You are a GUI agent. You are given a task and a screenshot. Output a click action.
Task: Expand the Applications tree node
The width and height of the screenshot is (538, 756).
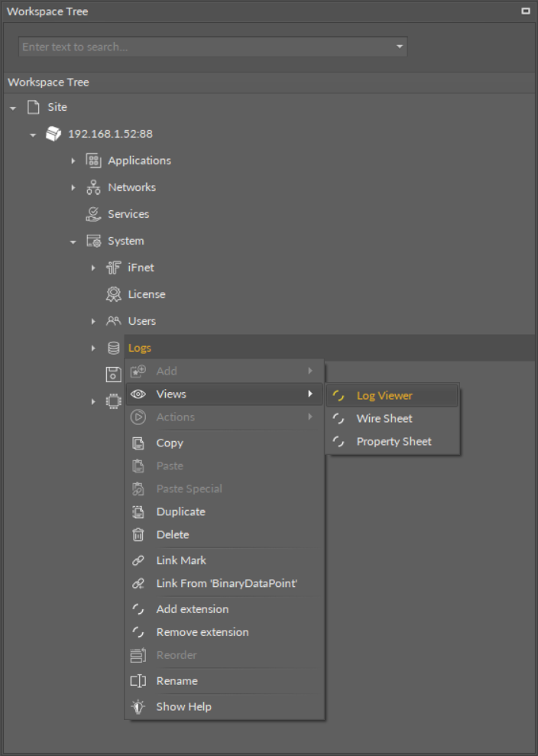click(73, 161)
